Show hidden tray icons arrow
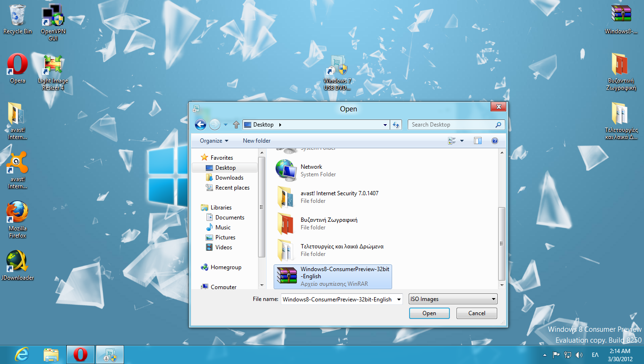Screen dimensions: 644x364 coord(544,355)
